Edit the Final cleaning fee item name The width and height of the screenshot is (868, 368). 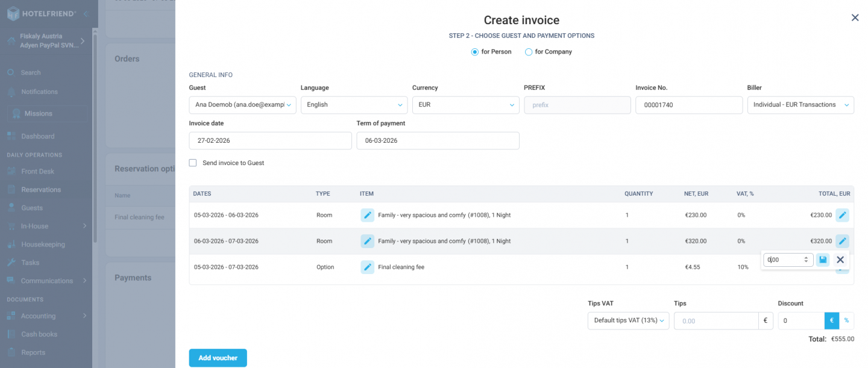368,267
